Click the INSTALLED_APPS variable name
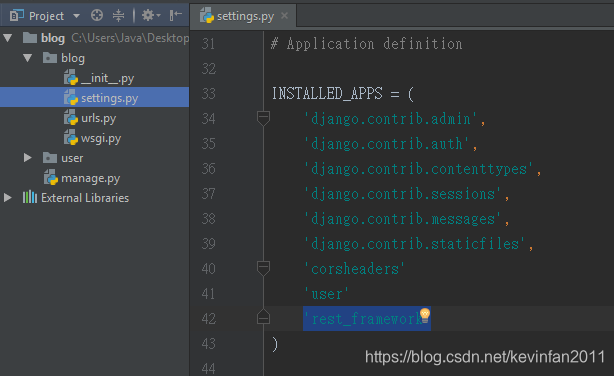Screen dimensions: 614x376 [x=327, y=94]
